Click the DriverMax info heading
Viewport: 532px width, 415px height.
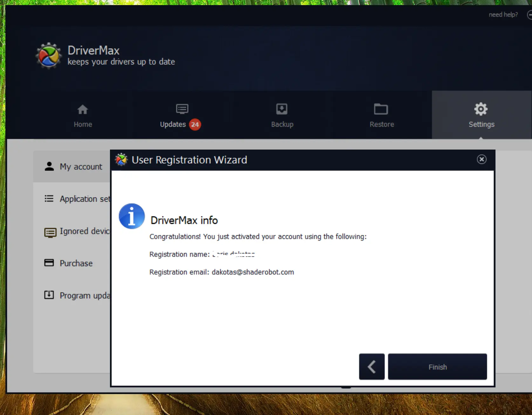[184, 220]
